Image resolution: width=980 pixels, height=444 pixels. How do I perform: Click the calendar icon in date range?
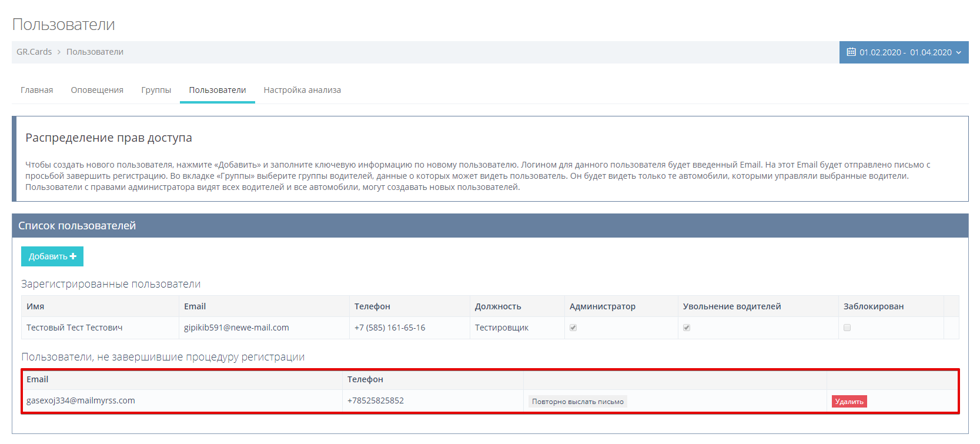coord(851,52)
